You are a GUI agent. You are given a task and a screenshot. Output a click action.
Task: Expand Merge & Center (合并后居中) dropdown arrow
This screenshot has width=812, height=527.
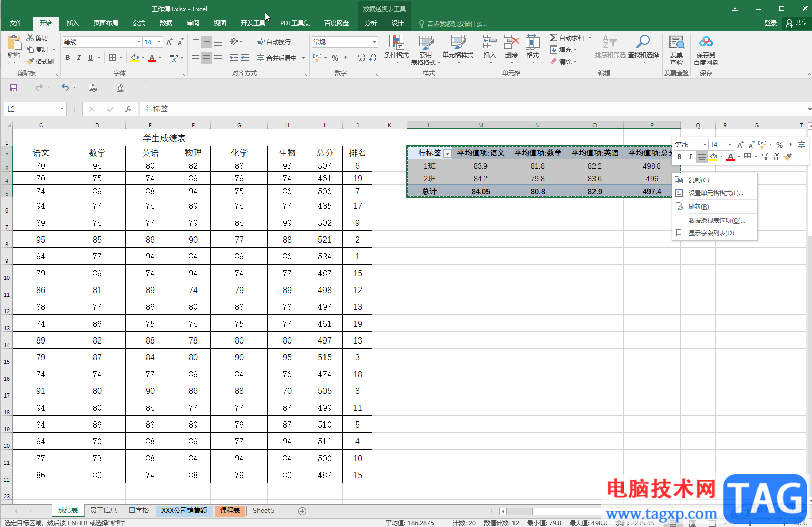pyautogui.click(x=304, y=58)
